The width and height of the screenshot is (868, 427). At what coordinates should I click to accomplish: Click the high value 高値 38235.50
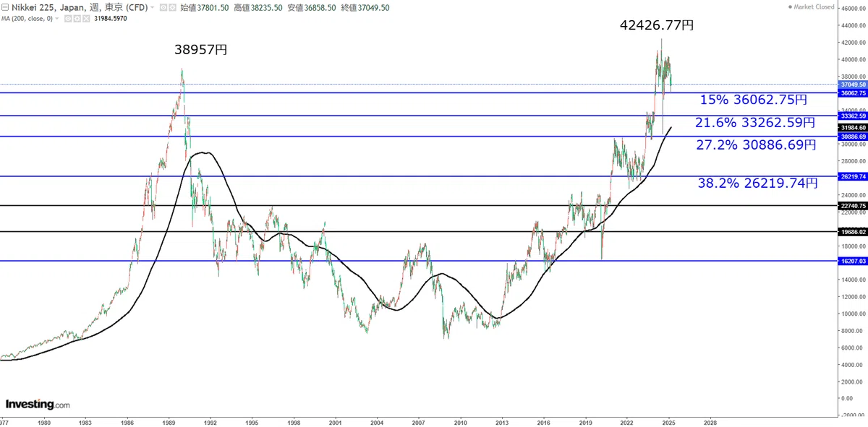tap(258, 7)
